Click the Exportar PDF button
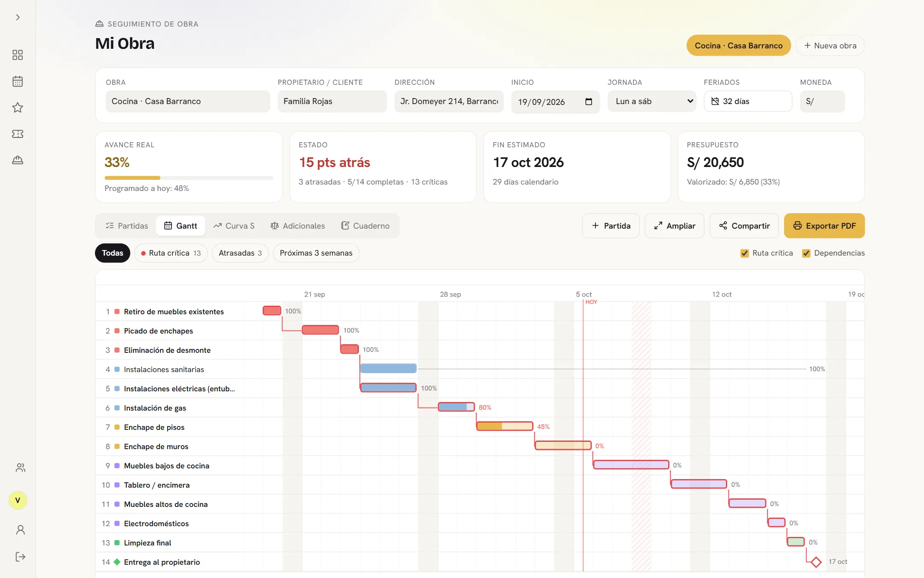Screen dimensions: 924x578 824,226
